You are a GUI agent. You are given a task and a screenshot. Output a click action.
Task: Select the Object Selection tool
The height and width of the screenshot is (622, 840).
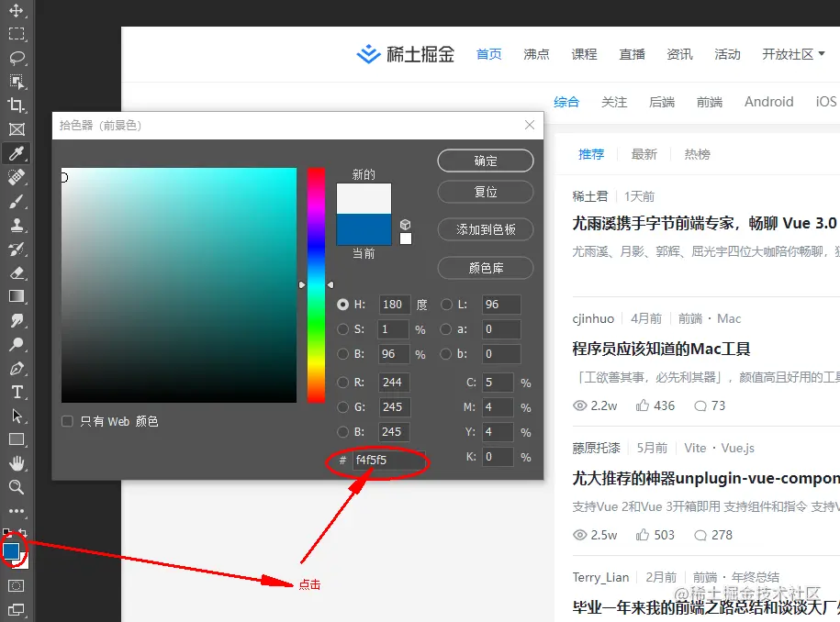click(17, 82)
